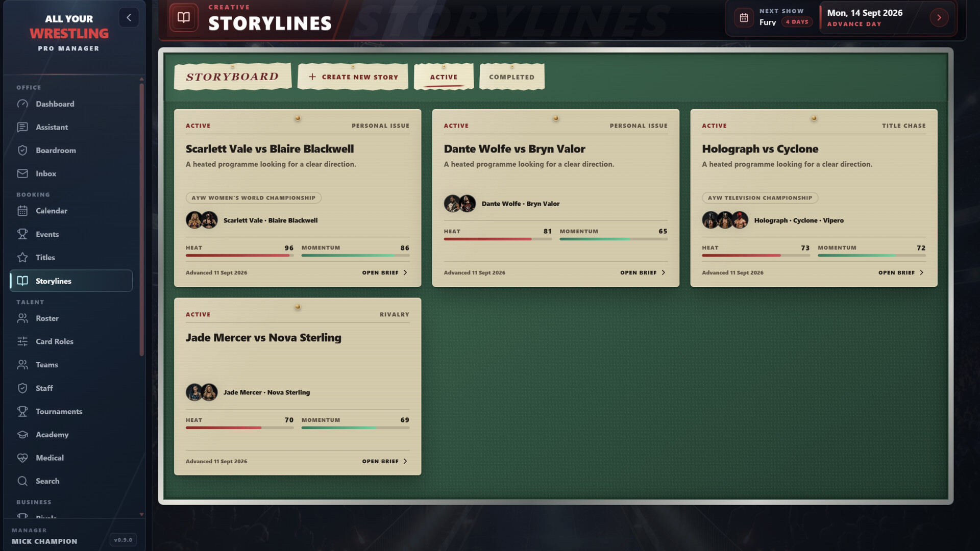Click the sidebar vertical scrollbar

[141, 219]
